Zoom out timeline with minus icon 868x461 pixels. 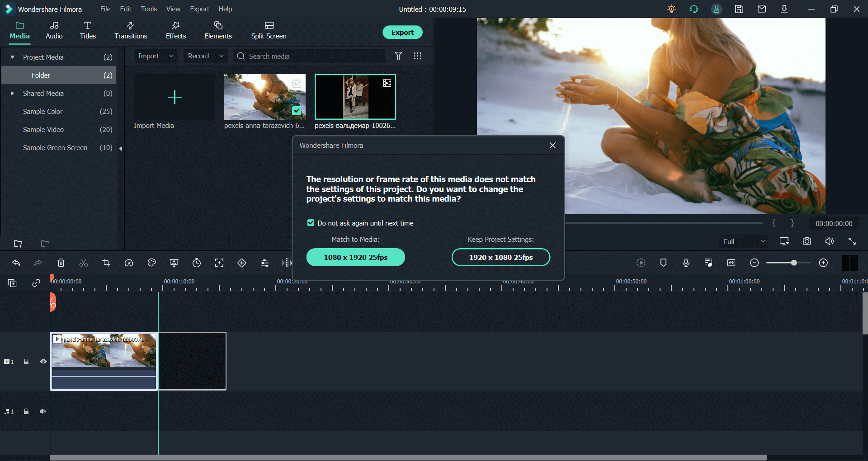(x=754, y=263)
